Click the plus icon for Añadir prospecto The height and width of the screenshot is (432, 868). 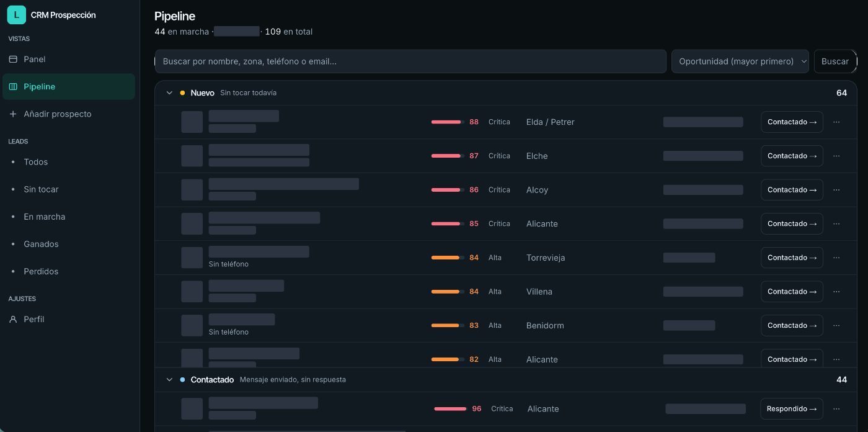13,114
